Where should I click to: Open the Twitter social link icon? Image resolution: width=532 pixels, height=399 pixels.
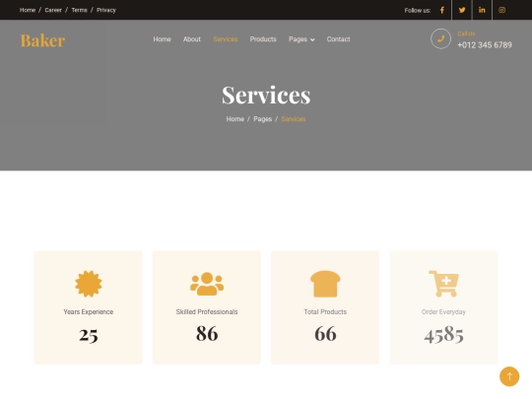click(462, 10)
